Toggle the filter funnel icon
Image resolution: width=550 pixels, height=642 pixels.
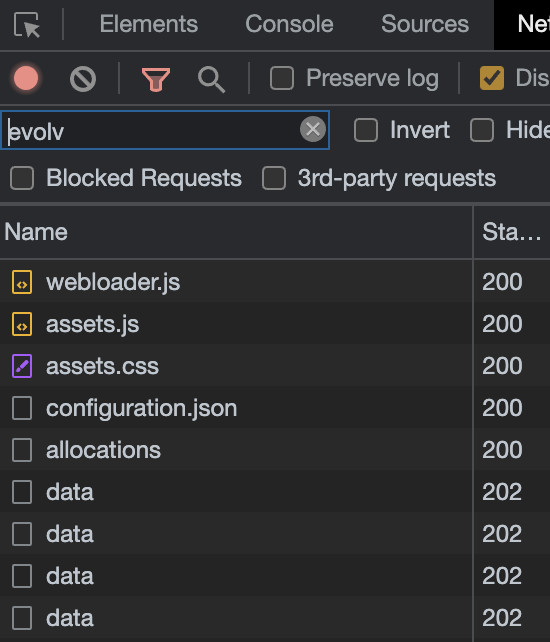[156, 79]
